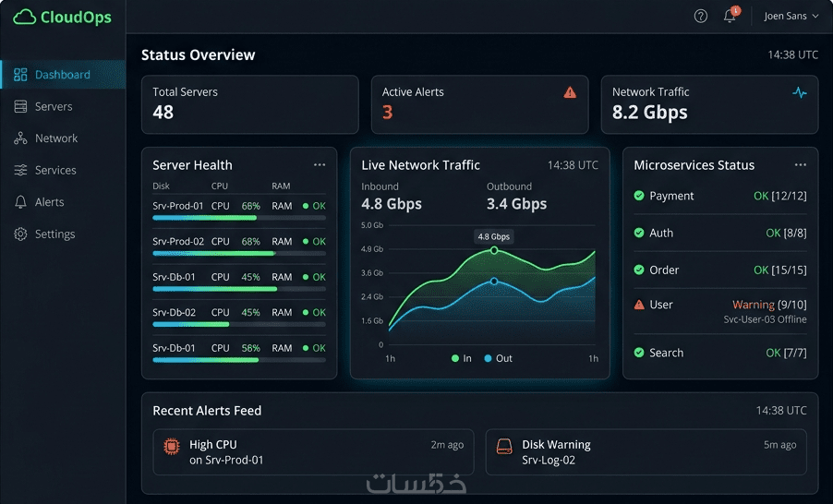
Task: Click the User service warning triangle
Action: (x=639, y=305)
